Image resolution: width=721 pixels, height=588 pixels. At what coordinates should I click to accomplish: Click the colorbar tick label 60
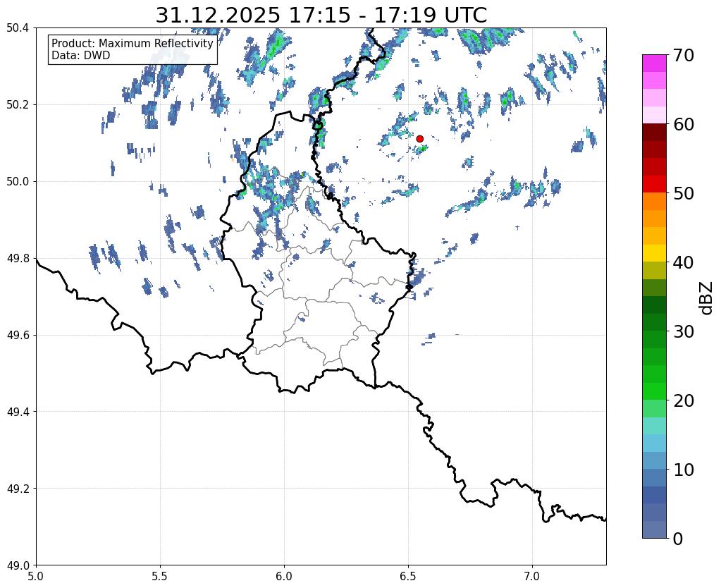click(x=683, y=124)
